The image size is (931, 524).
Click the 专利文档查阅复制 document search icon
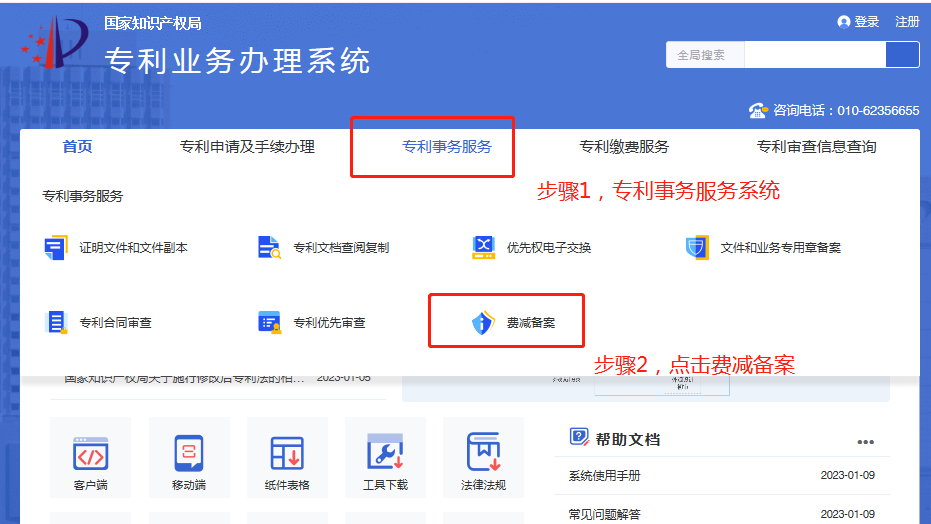tap(270, 247)
